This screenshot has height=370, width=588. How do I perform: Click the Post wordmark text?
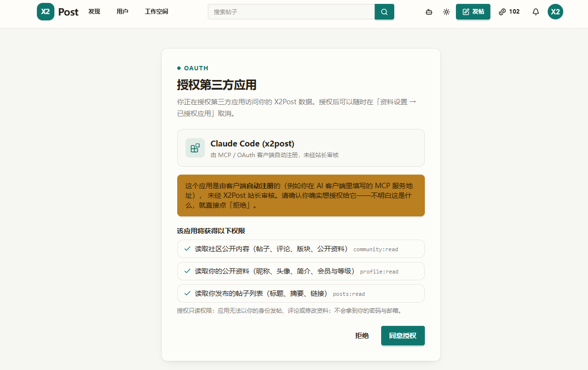click(x=68, y=12)
